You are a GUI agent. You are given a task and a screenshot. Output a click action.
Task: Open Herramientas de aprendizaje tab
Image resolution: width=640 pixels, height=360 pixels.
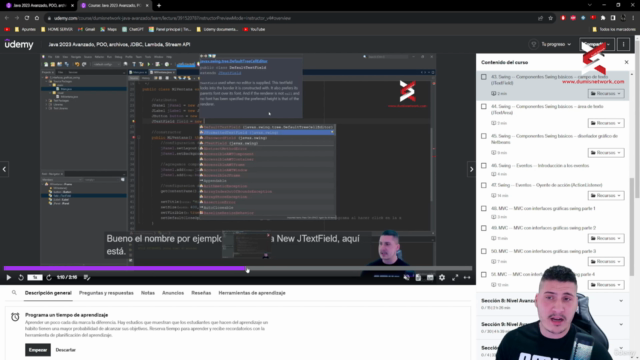point(252,293)
